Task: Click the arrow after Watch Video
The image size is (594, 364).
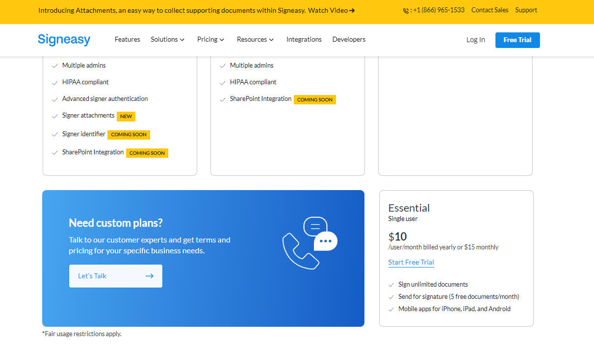Action: tap(352, 10)
